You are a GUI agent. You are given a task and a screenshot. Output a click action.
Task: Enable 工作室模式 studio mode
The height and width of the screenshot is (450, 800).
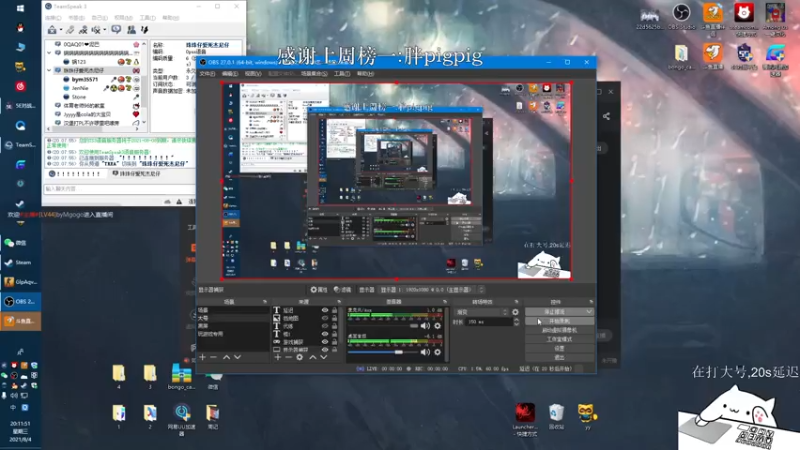pyautogui.click(x=560, y=339)
